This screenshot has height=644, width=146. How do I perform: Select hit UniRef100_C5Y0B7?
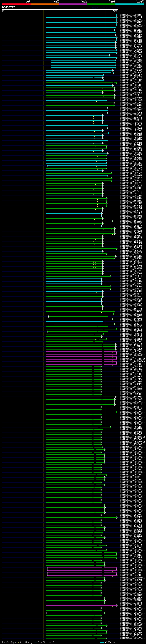131,35
